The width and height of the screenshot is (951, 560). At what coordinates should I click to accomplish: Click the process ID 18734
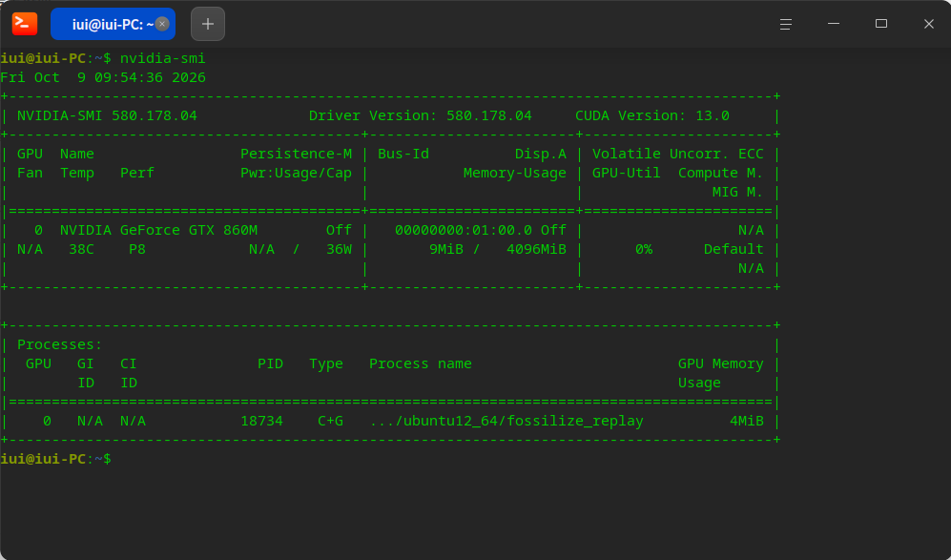(262, 421)
